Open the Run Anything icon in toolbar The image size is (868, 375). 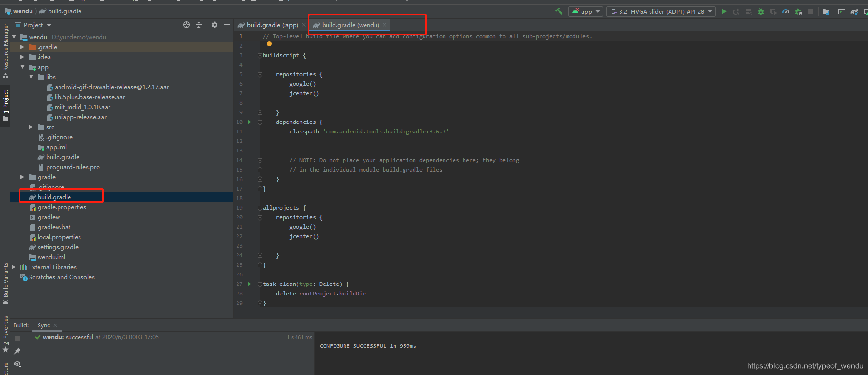pos(842,11)
